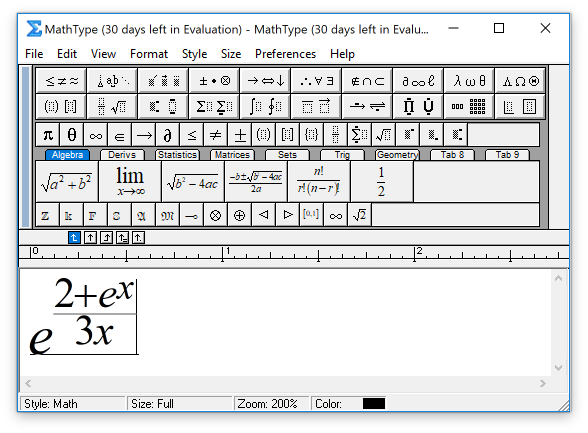The height and width of the screenshot is (433, 588).
Task: Open subscript and superscript templates palette
Action: (164, 106)
